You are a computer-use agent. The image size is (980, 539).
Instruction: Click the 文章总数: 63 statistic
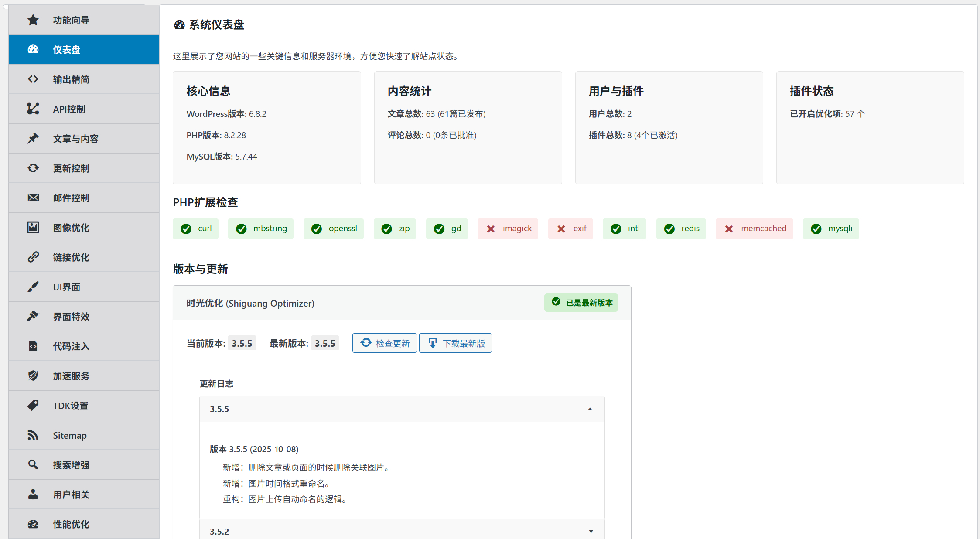pyautogui.click(x=437, y=114)
